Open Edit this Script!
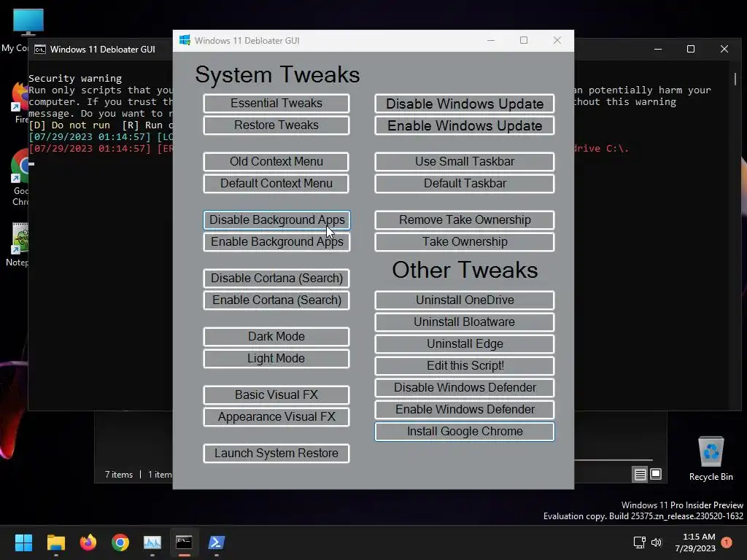 465,366
